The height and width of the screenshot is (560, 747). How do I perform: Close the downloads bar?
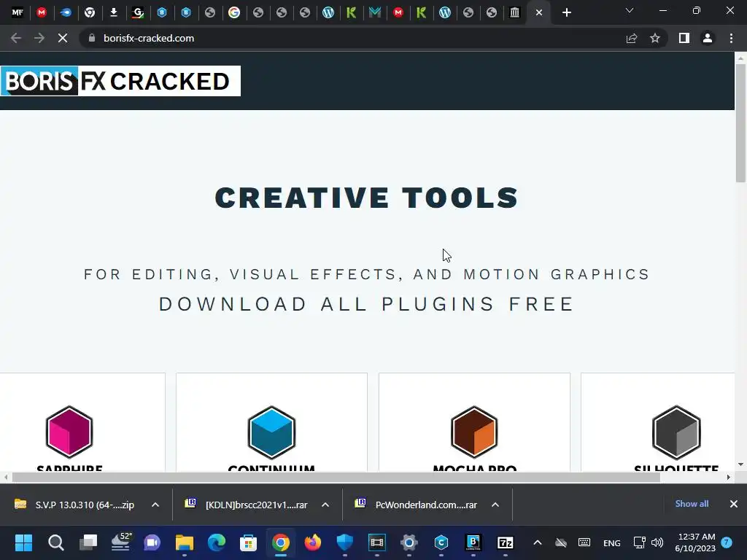coord(734,504)
